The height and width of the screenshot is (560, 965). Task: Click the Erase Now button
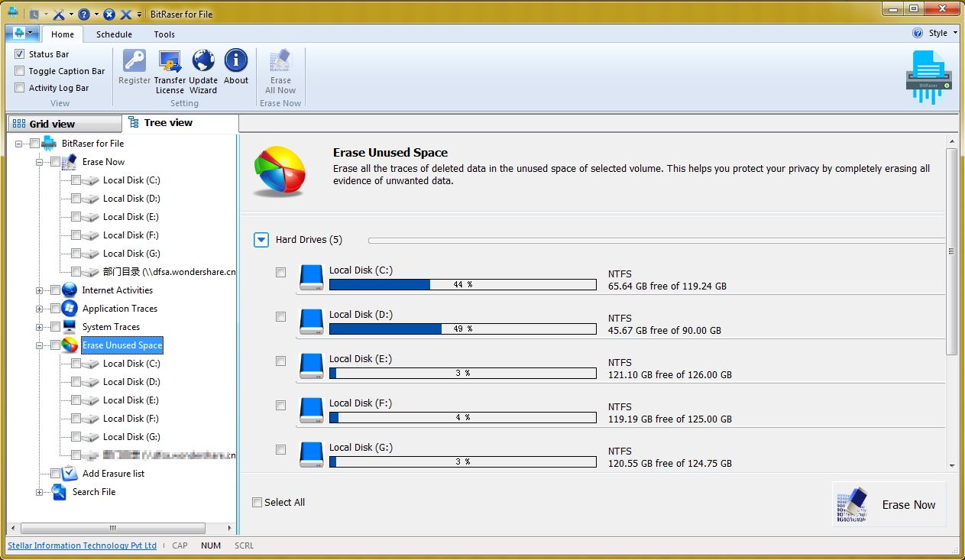[889, 504]
